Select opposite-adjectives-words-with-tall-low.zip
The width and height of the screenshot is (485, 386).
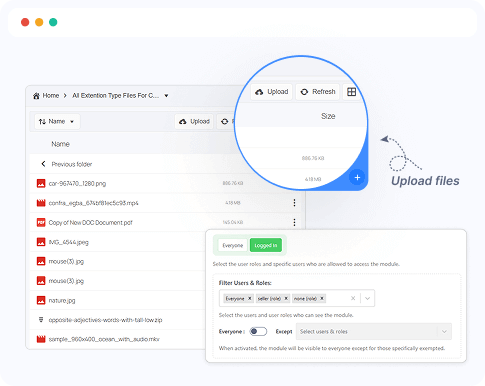click(105, 320)
